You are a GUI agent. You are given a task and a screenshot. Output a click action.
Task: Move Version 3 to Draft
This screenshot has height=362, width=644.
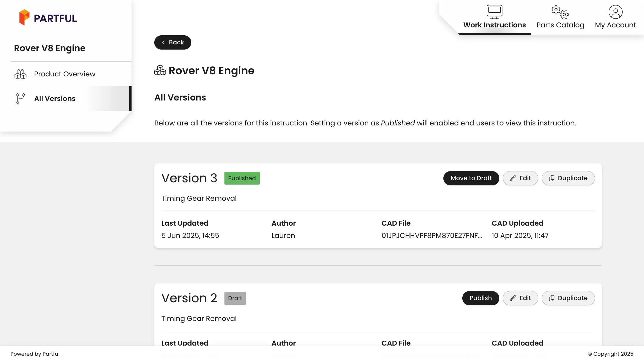[471, 178]
